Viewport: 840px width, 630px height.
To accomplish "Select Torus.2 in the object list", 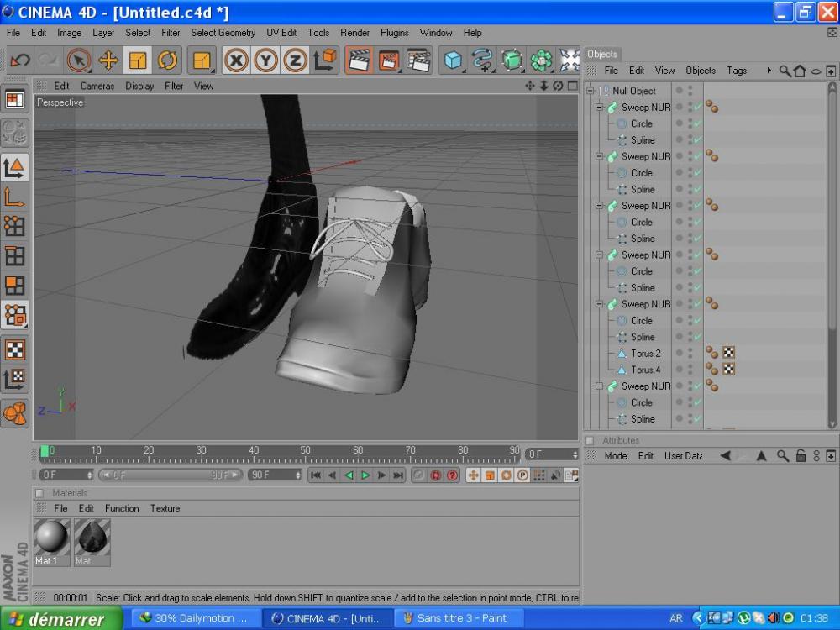I will 645,354.
